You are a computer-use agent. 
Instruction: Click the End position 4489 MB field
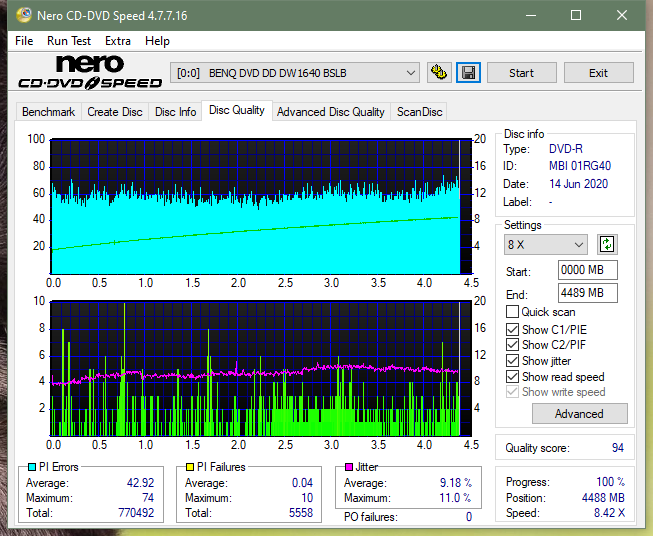[x=587, y=293]
